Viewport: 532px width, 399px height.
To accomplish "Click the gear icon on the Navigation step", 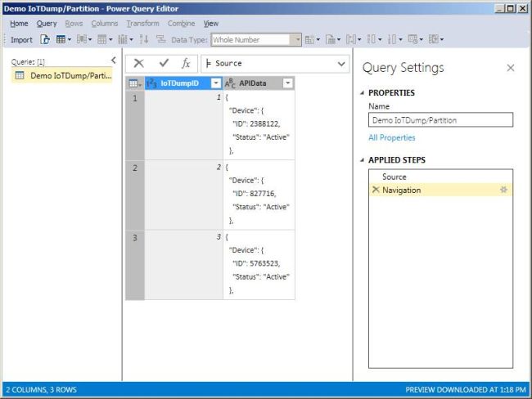I will [x=503, y=190].
